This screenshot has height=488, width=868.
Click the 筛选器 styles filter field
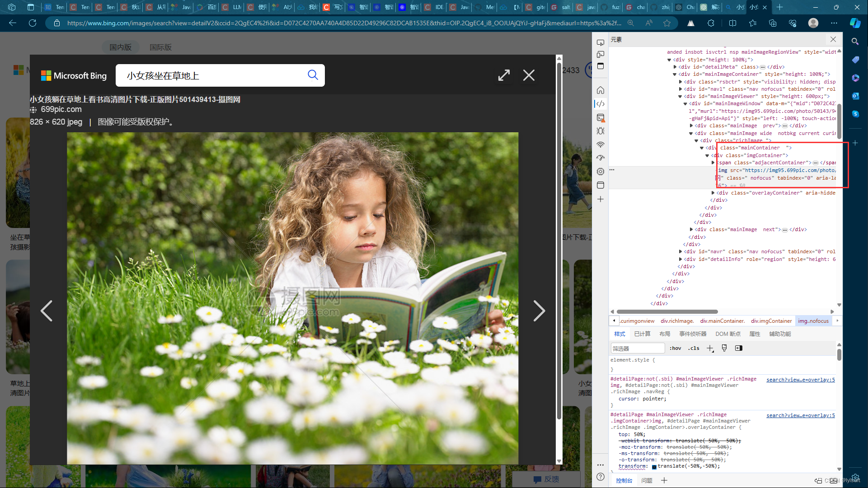pyautogui.click(x=637, y=349)
